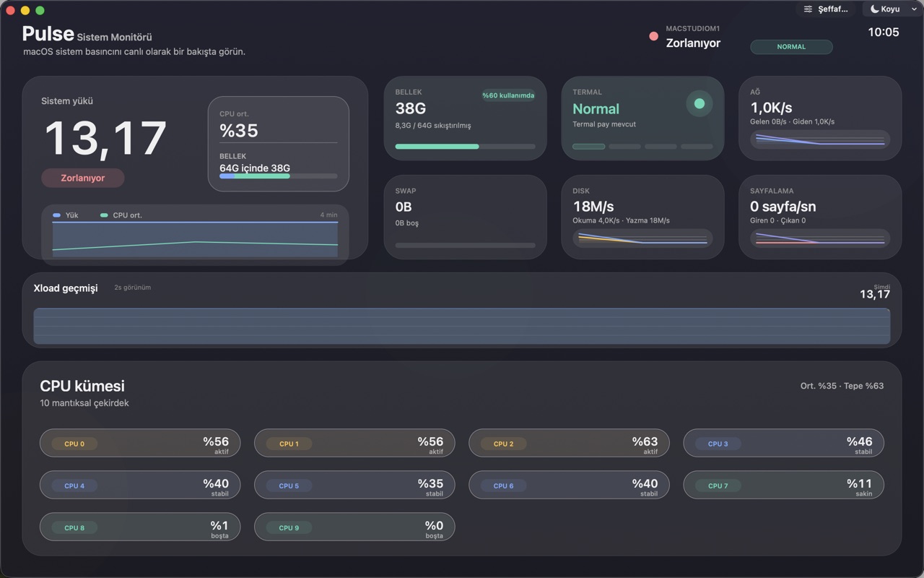924x578 pixels.
Task: Click the '64G içinde 38G' memory bar
Action: [x=278, y=176]
